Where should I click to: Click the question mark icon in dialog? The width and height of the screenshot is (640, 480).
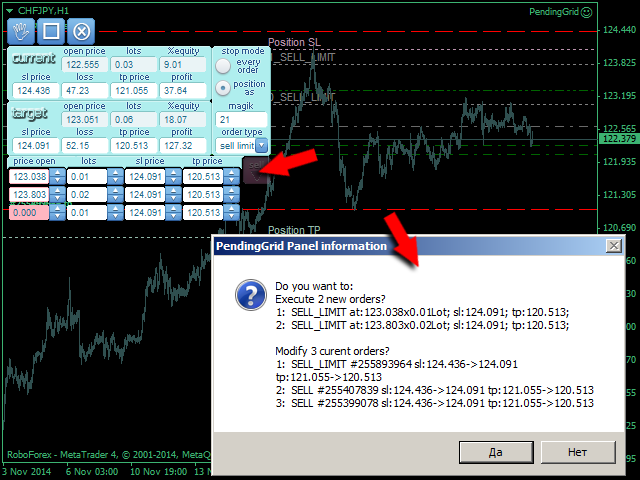click(248, 294)
